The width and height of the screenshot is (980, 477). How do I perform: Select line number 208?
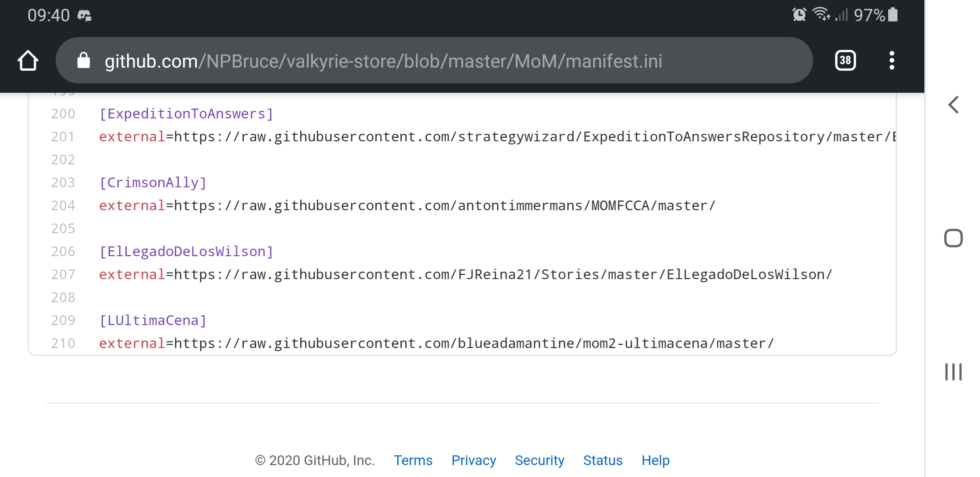[x=63, y=297]
